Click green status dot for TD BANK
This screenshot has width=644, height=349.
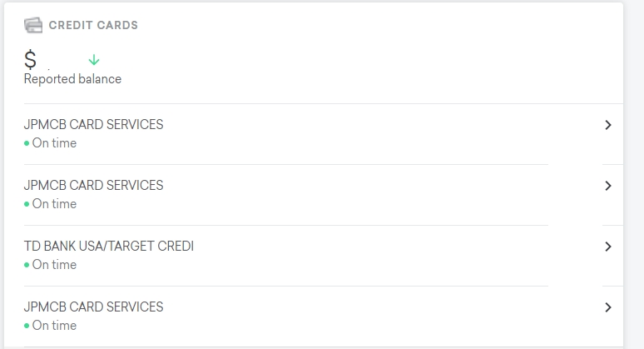27,265
